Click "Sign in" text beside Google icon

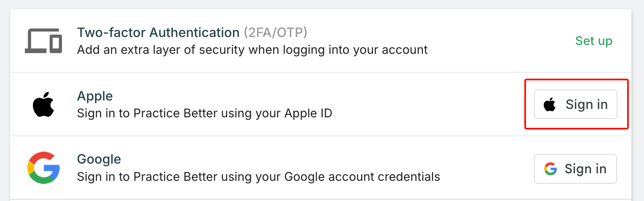tap(585, 169)
